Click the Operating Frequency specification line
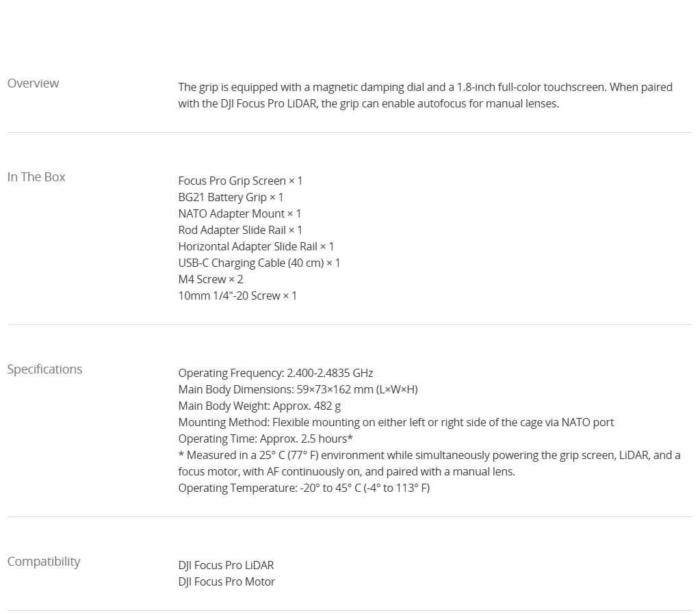The height and width of the screenshot is (615, 700). [x=276, y=373]
